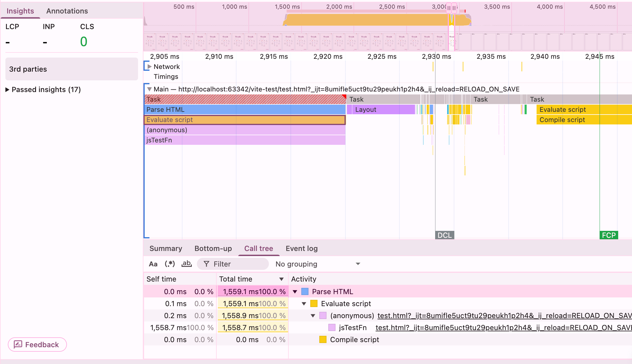Select the long red-hatched Task bar
Viewport: 632px width, 364px height.
[245, 99]
